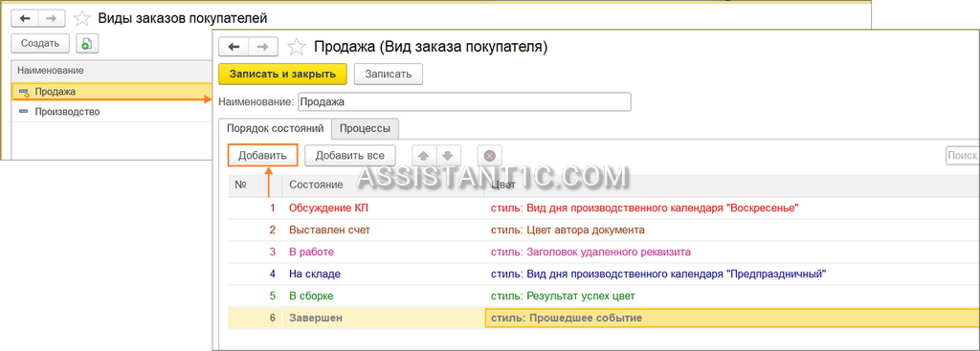Add Продажа form to favorites star

297,47
